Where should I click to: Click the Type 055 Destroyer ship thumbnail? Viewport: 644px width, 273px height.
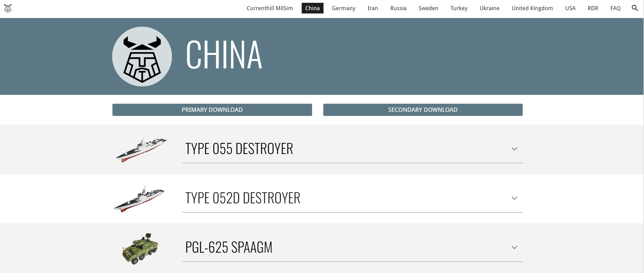(x=141, y=150)
